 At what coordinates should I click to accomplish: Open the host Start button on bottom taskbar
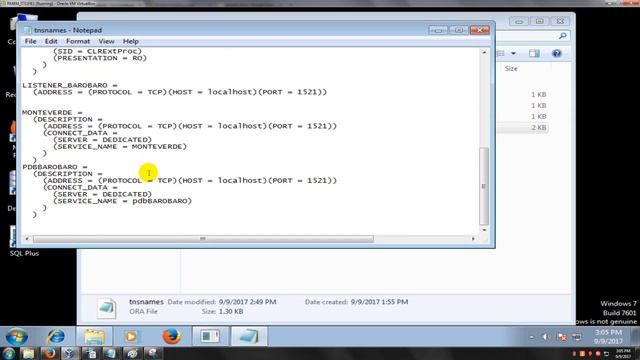pos(9,353)
